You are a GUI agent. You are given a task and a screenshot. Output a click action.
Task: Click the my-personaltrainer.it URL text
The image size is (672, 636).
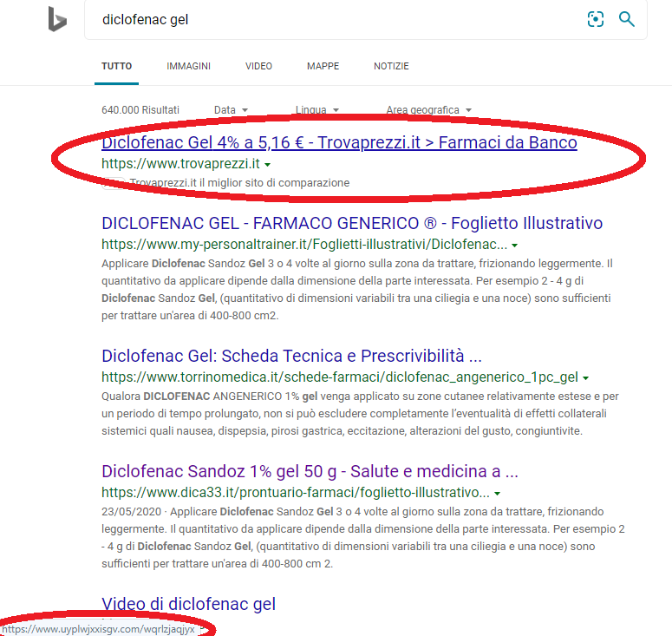point(304,244)
